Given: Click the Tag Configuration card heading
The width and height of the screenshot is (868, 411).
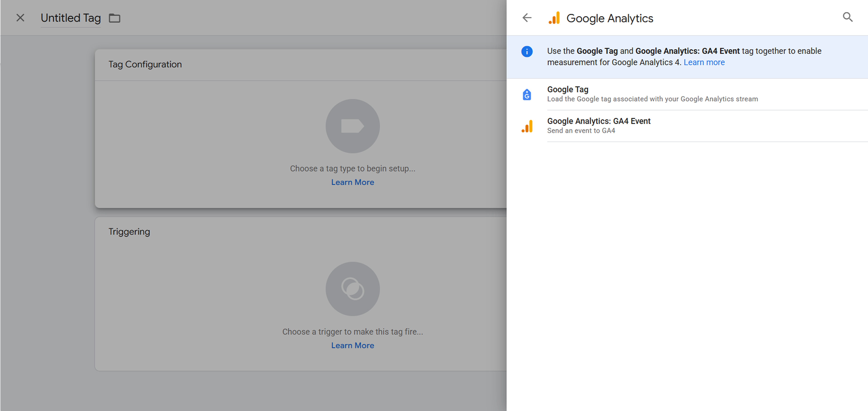Looking at the screenshot, I should coord(145,64).
